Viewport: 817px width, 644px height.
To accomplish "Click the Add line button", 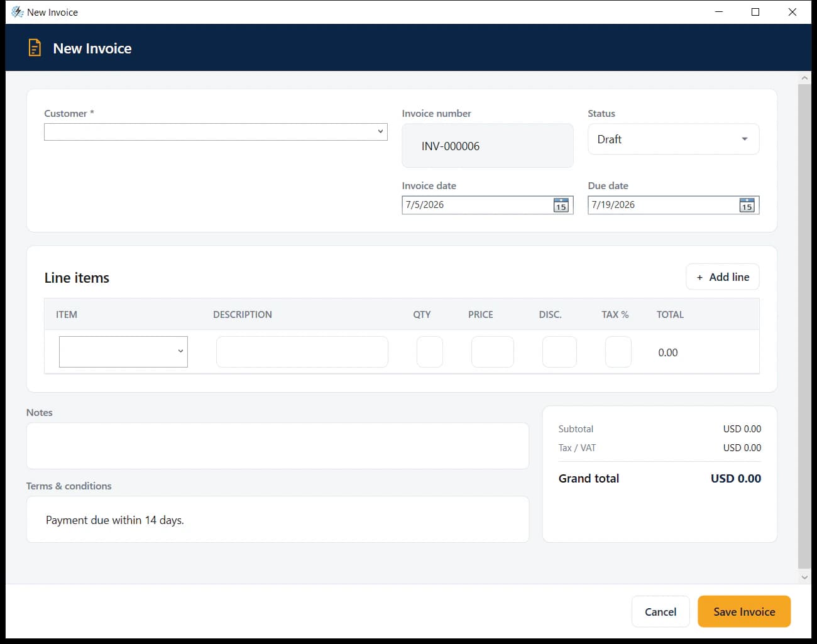I will pos(722,277).
